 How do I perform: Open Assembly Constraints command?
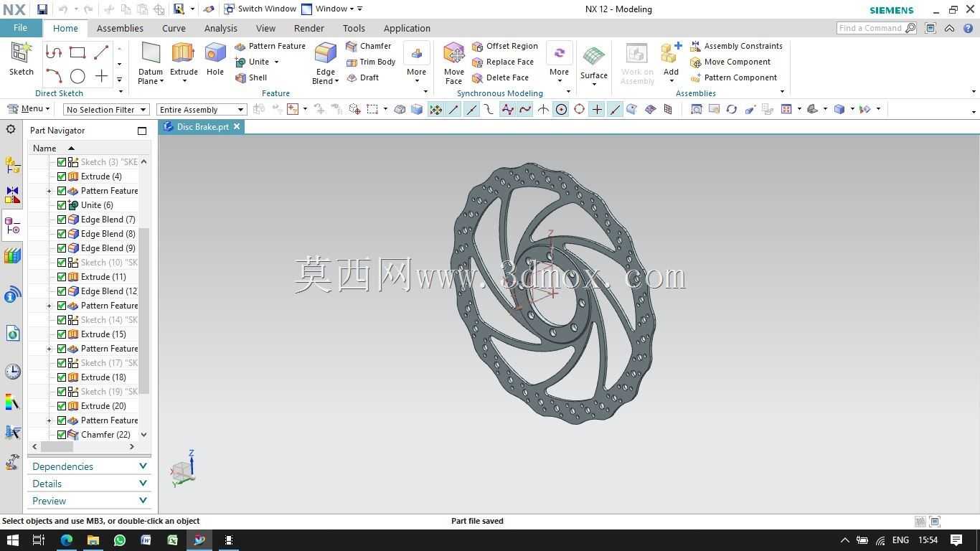[x=737, y=46]
